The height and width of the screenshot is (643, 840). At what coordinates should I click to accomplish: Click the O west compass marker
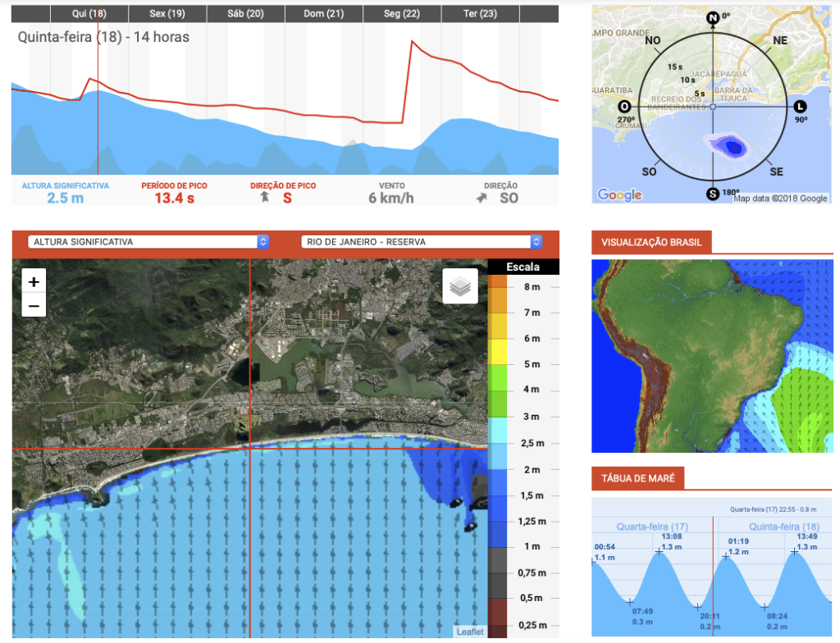(624, 107)
